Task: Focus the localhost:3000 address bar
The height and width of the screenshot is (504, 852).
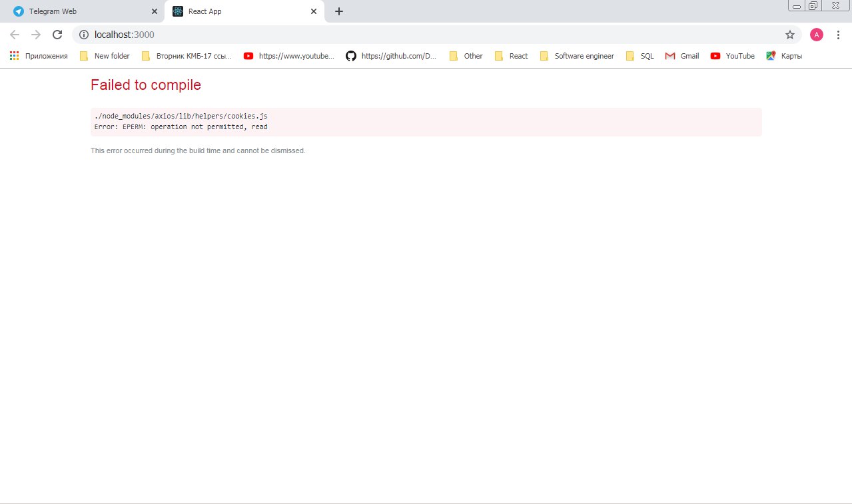Action: tap(436, 35)
